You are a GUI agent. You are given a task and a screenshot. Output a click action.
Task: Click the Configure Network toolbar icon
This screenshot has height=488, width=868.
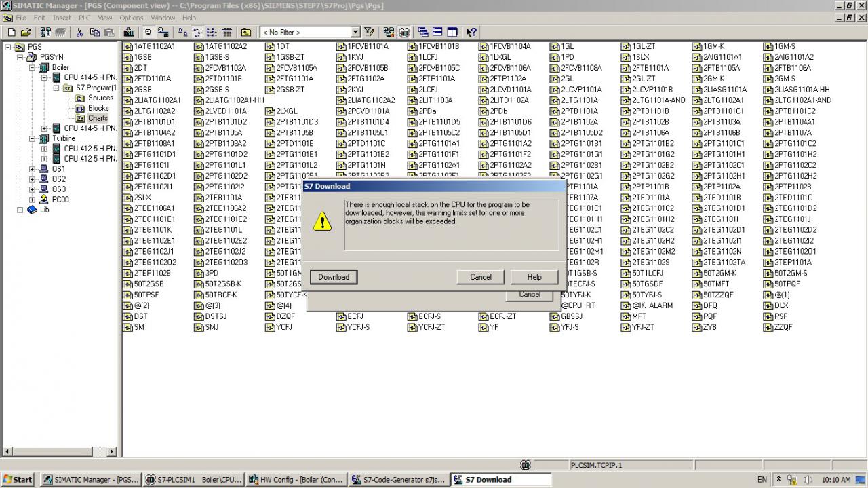pyautogui.click(x=389, y=32)
